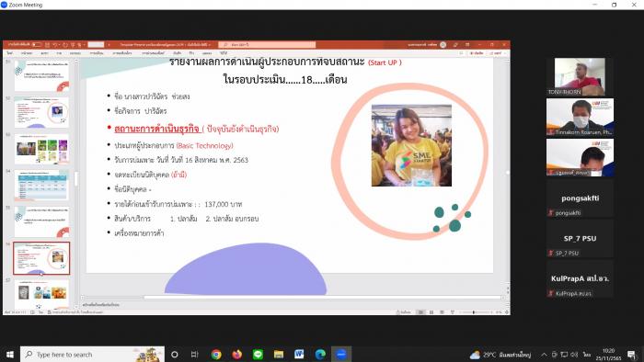Expand the Customize Quick Access Toolbar dropdown arrow
Viewport: 644px width, 362px height.
pyautogui.click(x=85, y=44)
